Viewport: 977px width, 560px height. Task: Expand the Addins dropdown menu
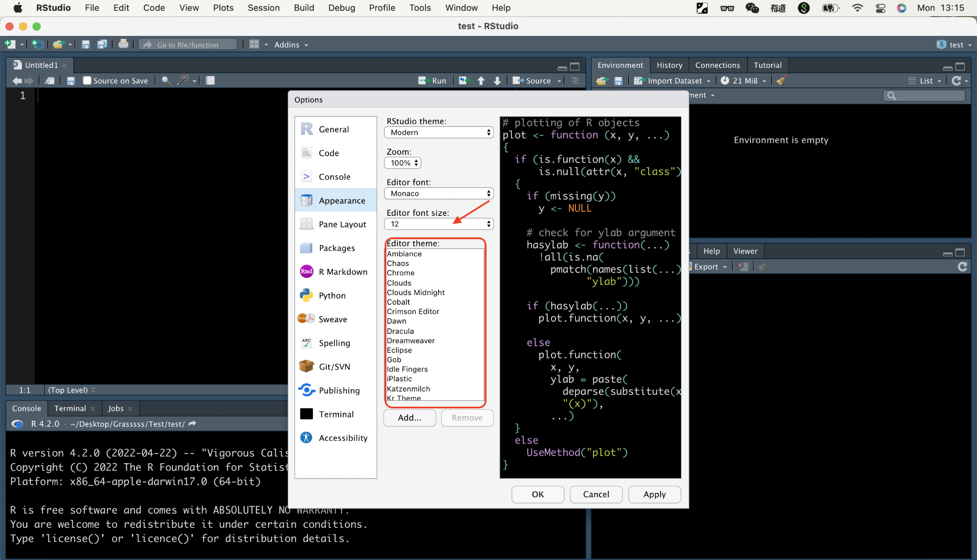click(291, 44)
